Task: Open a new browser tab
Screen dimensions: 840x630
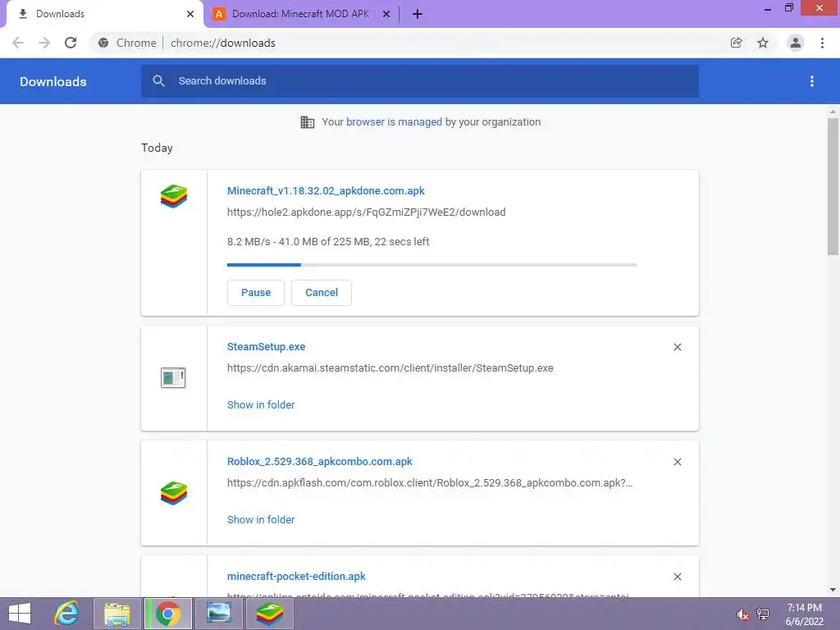Action: (x=418, y=14)
